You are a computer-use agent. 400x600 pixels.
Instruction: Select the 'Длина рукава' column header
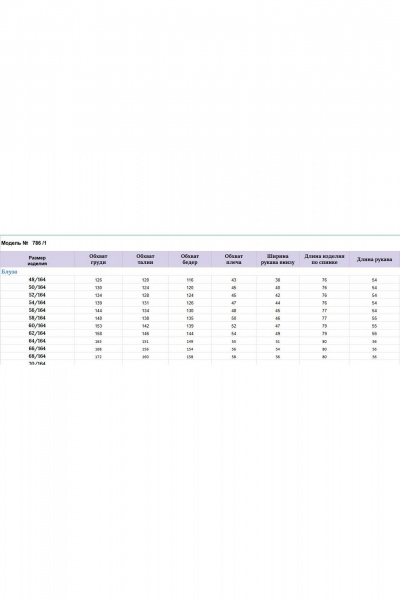(374, 259)
